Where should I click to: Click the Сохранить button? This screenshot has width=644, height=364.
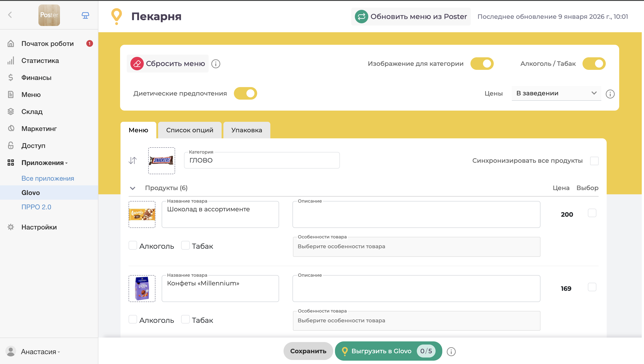[308, 351]
